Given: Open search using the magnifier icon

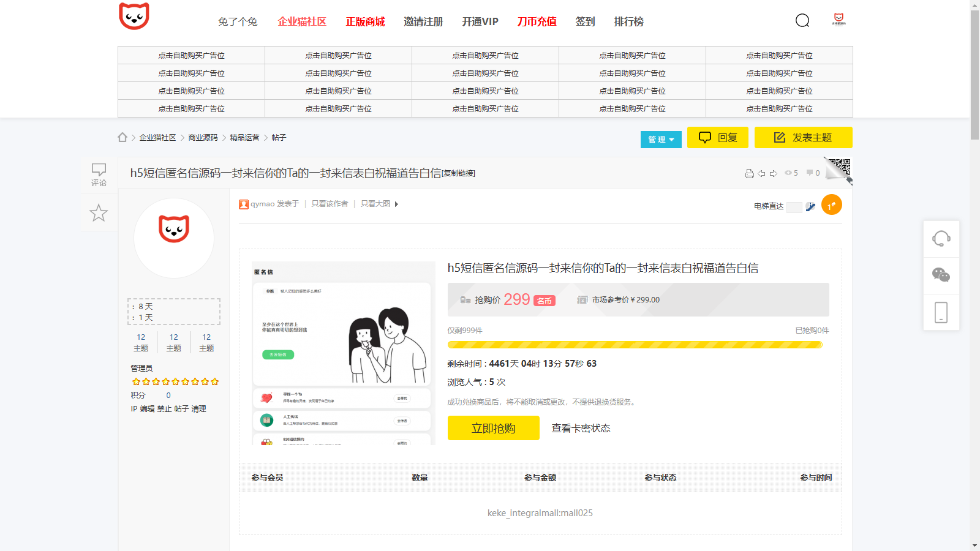Looking at the screenshot, I should pos(802,20).
